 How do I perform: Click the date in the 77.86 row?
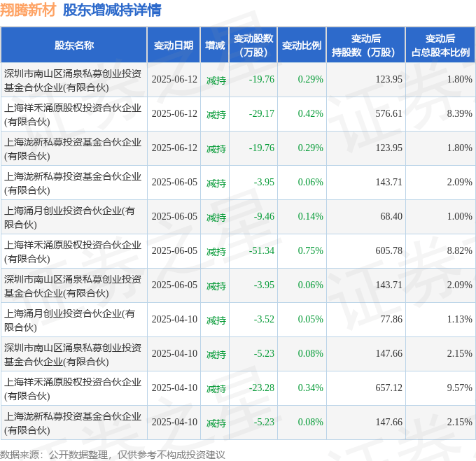click(x=174, y=320)
